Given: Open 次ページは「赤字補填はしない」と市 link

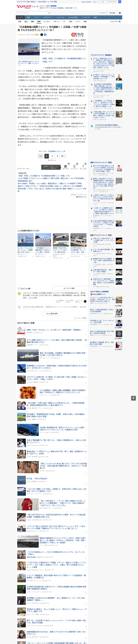Looking at the screenshot, I should [x=52, y=151].
